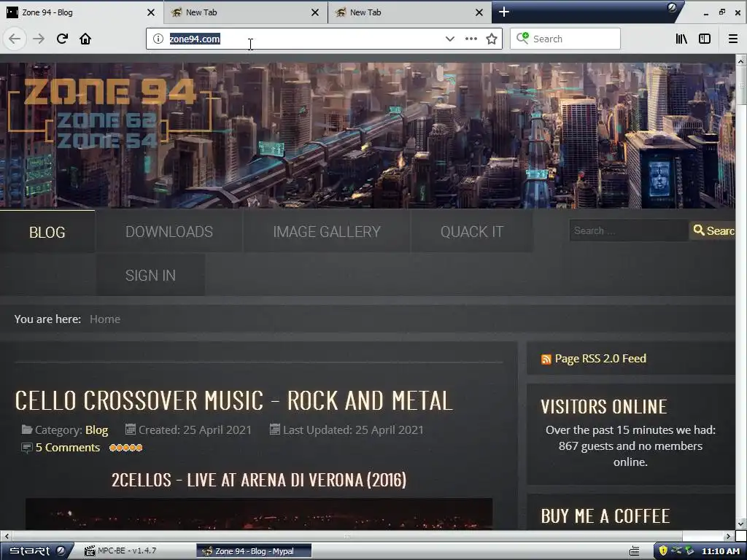Click the comments speech bubble icon
Image resolution: width=747 pixels, height=560 pixels.
tap(27, 448)
